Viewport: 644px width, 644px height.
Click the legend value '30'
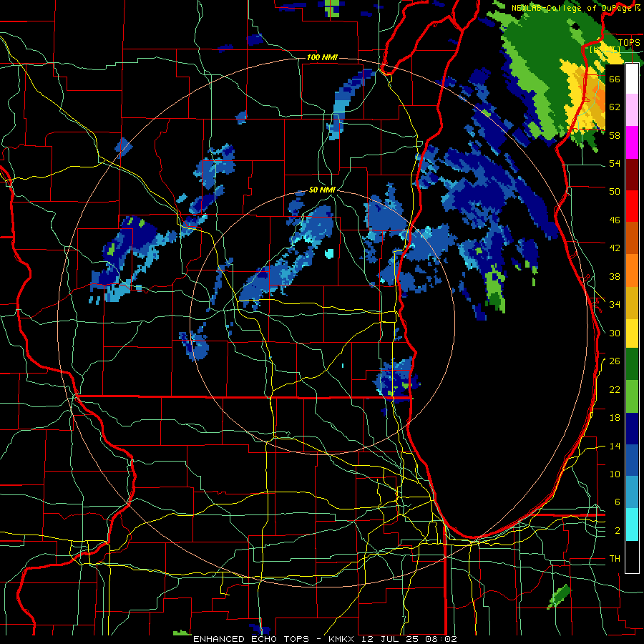tap(615, 333)
